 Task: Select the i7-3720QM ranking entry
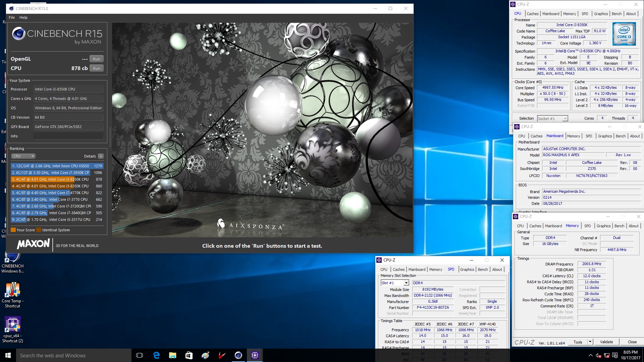tap(57, 206)
